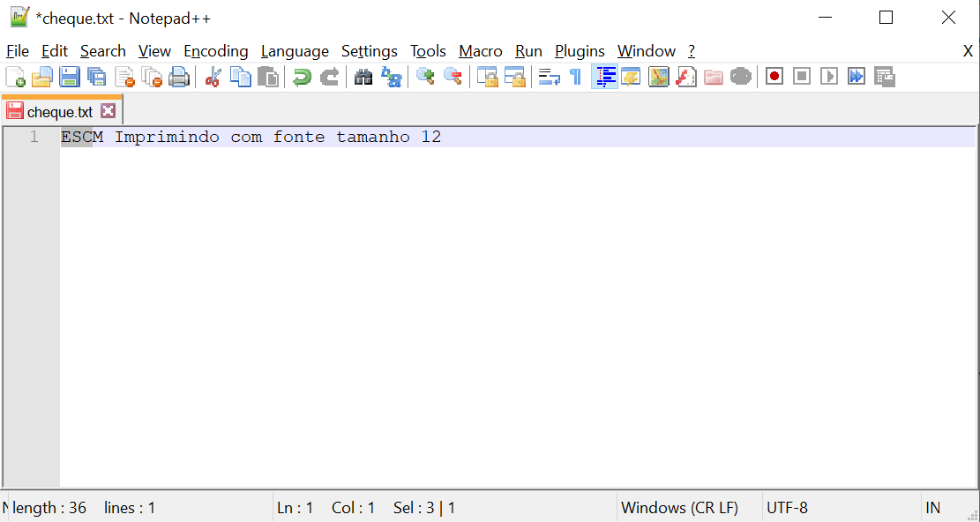Click the word 'Imprimindo' in the editor
The width and height of the screenshot is (980, 522).
(x=167, y=137)
